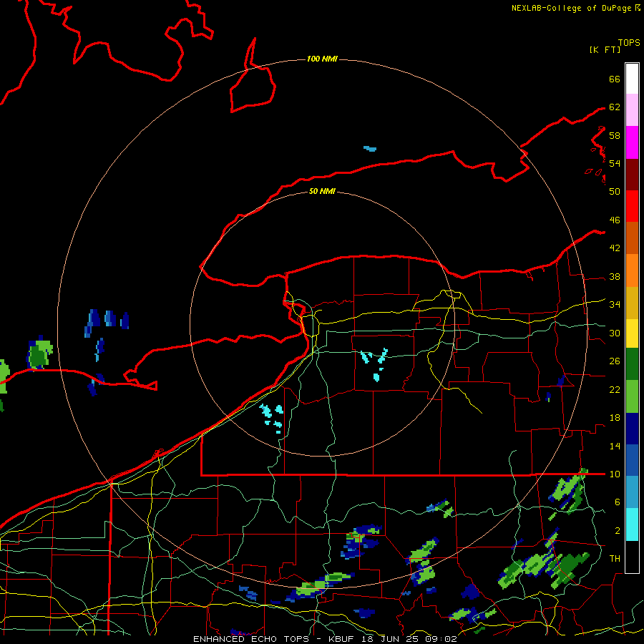644x644 pixels.
Task: Click the 26 value on tops scale
Action: (615, 361)
